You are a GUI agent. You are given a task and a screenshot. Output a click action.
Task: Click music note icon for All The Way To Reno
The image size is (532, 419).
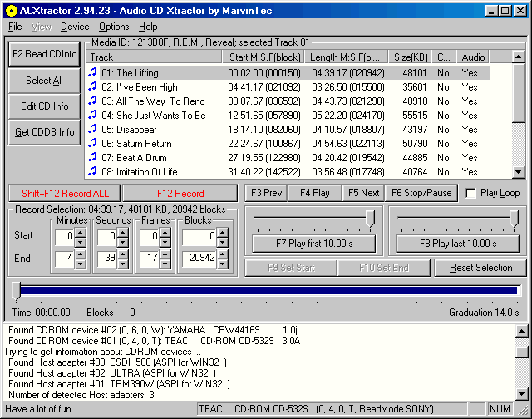point(93,101)
